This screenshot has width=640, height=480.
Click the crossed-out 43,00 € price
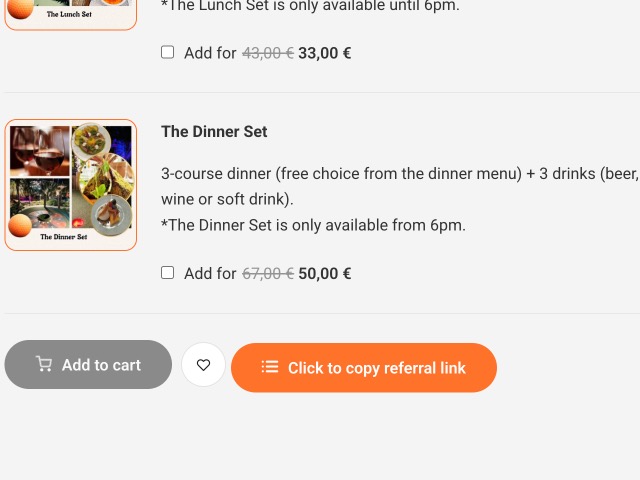267,53
